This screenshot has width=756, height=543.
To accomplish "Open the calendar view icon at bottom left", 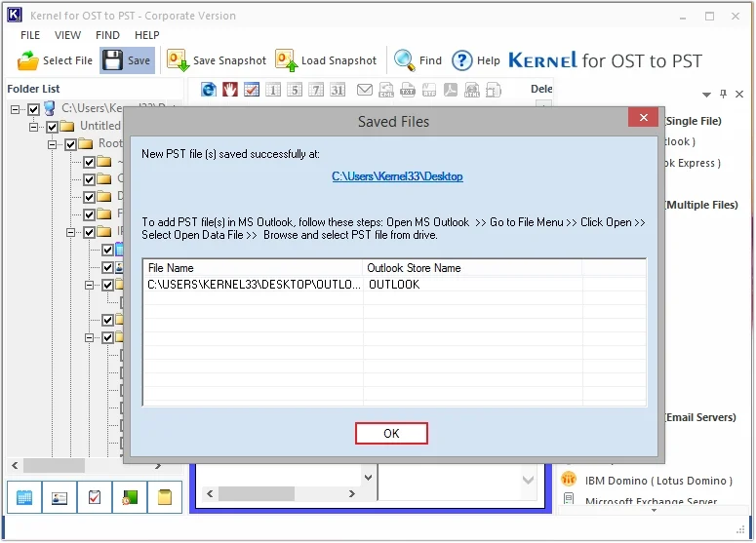I will [24, 497].
